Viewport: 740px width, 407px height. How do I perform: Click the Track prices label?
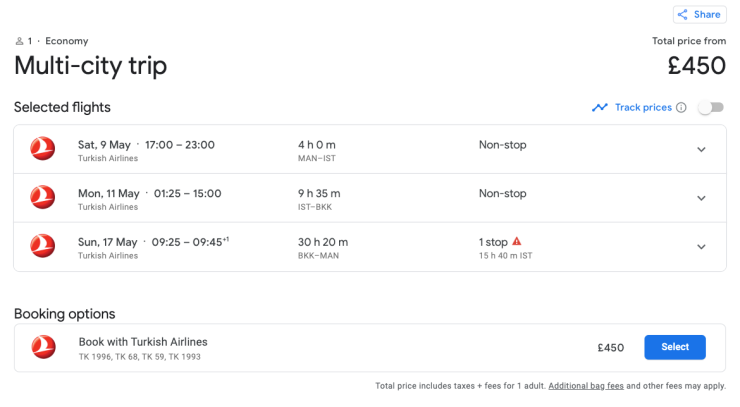pyautogui.click(x=643, y=108)
